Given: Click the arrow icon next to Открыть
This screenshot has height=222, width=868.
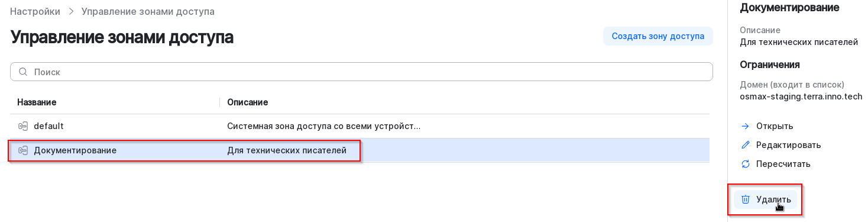Looking at the screenshot, I should 746,126.
